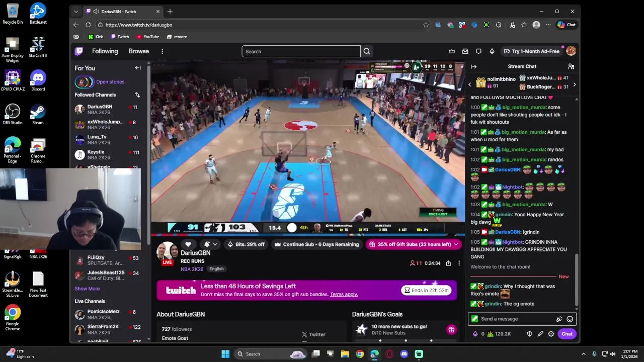Open the Twitch home logo
This screenshot has height=362, width=644.
[x=79, y=51]
